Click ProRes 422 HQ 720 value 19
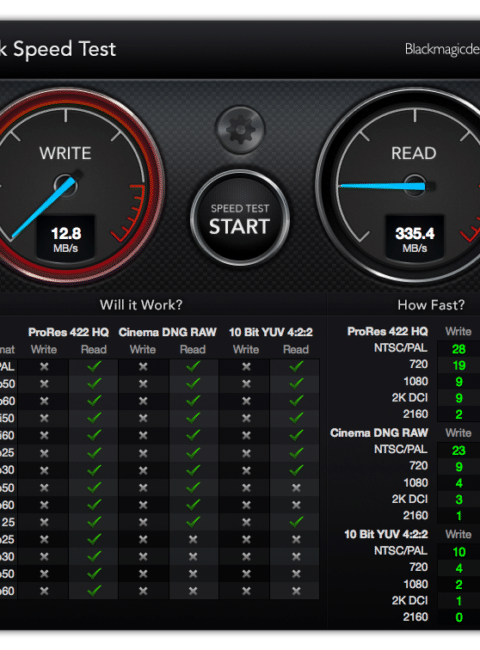This screenshot has width=480, height=650. [x=459, y=365]
